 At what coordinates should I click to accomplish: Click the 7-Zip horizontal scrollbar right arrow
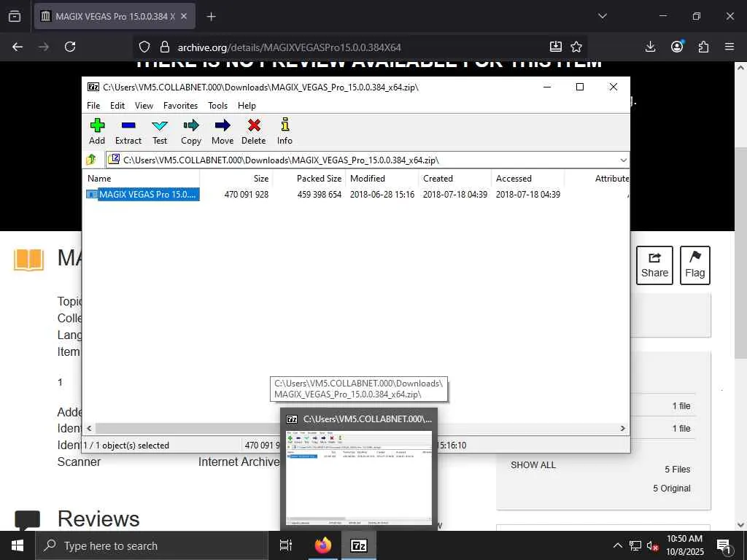(622, 428)
